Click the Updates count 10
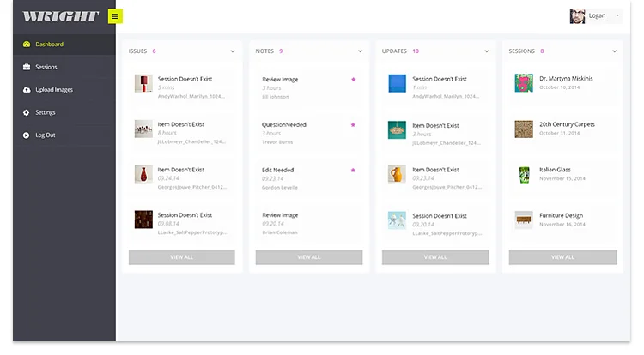The image size is (644, 355). tap(416, 51)
